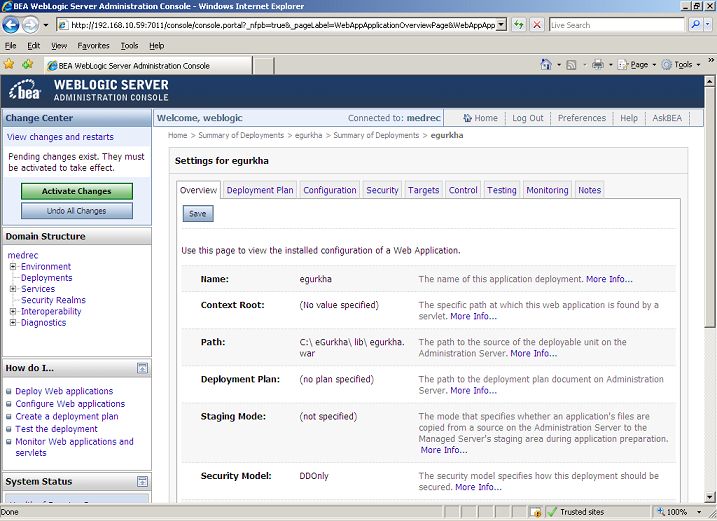This screenshot has height=521, width=717.
Task: Click the console Home link with house icon
Action: click(x=480, y=118)
